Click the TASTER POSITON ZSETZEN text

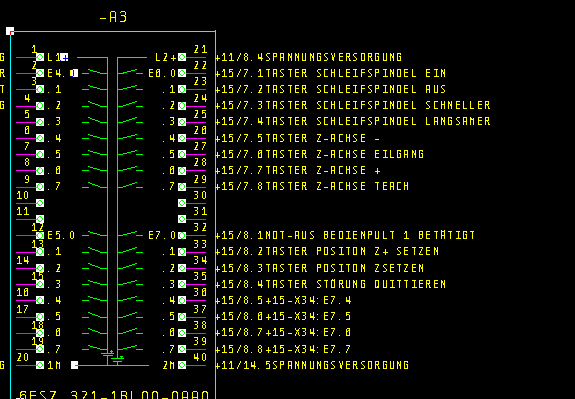pyautogui.click(x=345, y=268)
